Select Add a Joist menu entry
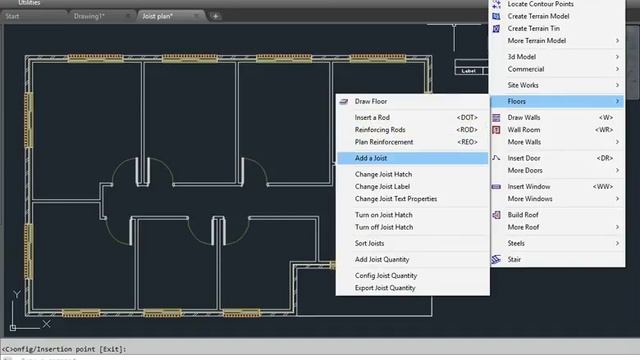The height and width of the screenshot is (360, 640). pyautogui.click(x=412, y=158)
